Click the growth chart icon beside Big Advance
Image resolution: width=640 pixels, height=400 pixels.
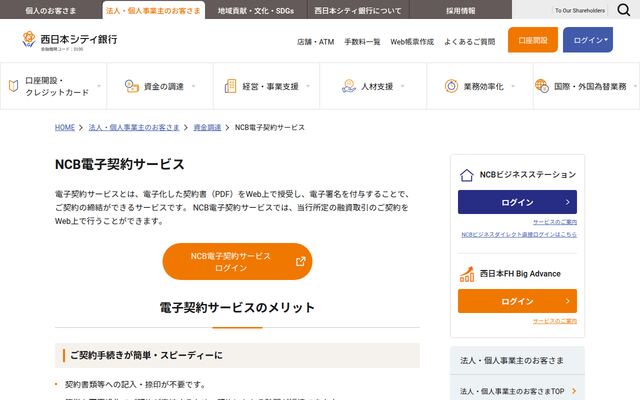pyautogui.click(x=467, y=274)
